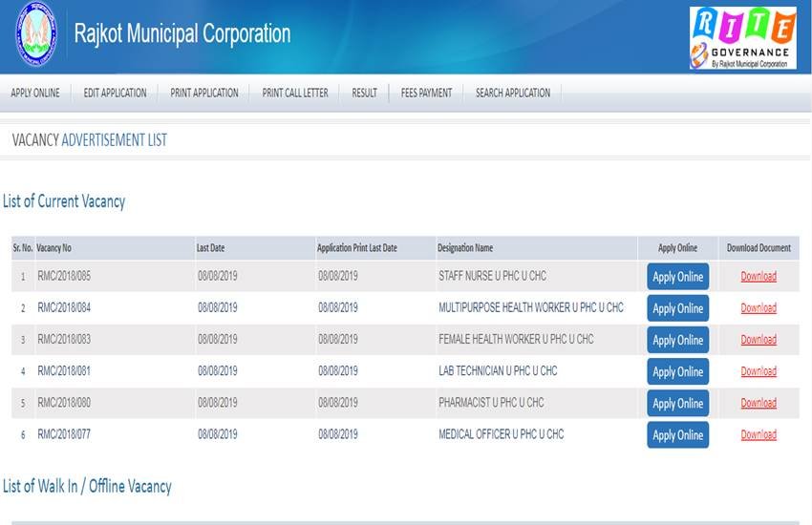Apply online for Pharmacist vacancy
Viewport: 812px width, 525px height.
click(x=677, y=403)
